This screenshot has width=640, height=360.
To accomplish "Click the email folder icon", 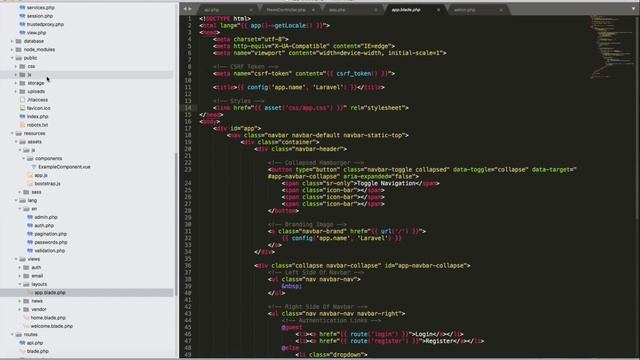I will coord(26,276).
